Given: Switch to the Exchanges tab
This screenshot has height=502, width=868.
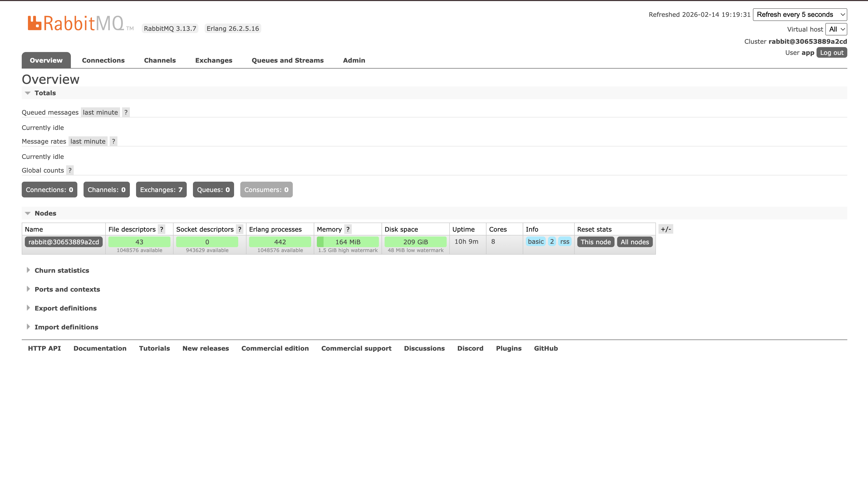Looking at the screenshot, I should (214, 60).
